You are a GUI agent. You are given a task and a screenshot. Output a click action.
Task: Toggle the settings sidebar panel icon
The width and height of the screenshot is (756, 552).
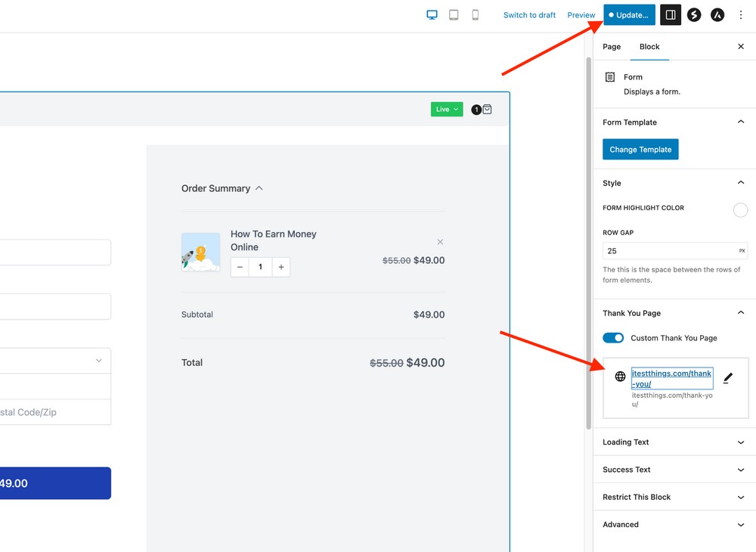click(670, 14)
